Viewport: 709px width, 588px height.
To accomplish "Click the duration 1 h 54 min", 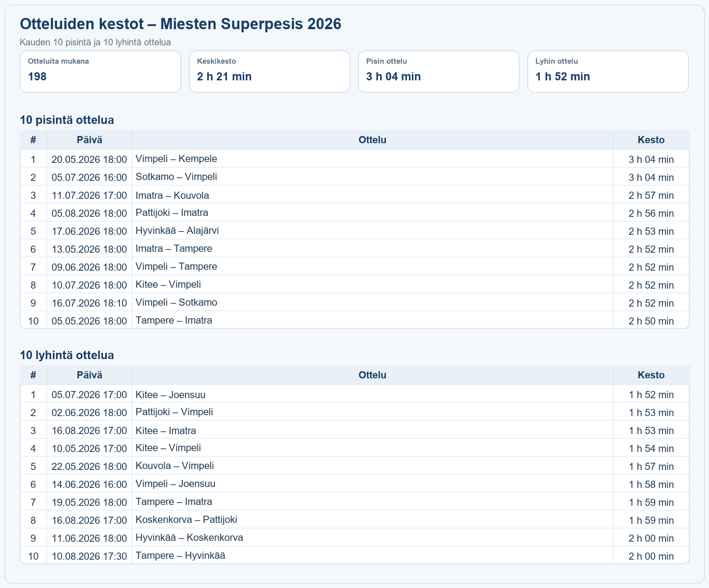I will (651, 448).
